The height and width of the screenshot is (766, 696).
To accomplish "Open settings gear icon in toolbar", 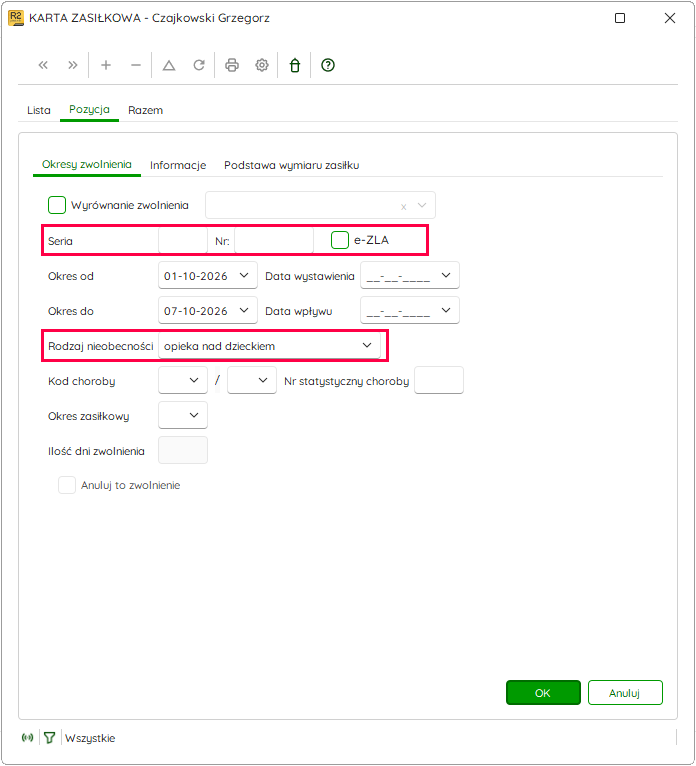I will point(262,65).
